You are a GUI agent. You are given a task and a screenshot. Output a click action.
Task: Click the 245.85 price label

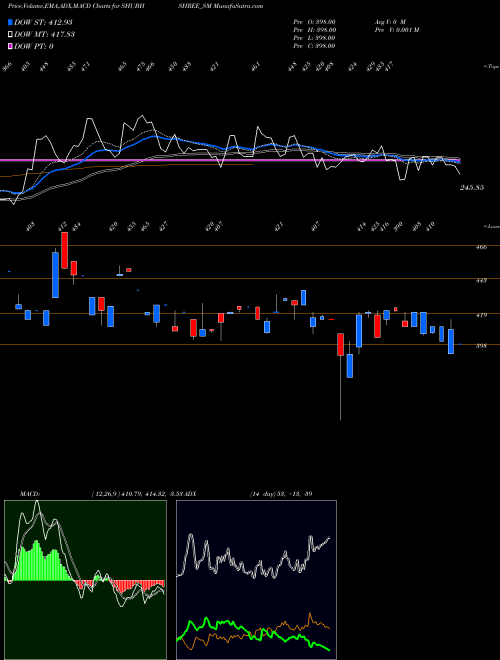[x=472, y=188]
